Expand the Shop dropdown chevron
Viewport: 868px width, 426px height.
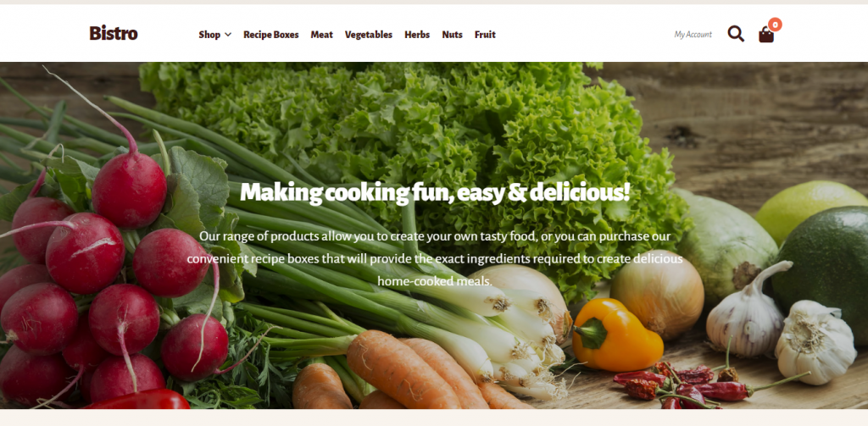click(227, 35)
